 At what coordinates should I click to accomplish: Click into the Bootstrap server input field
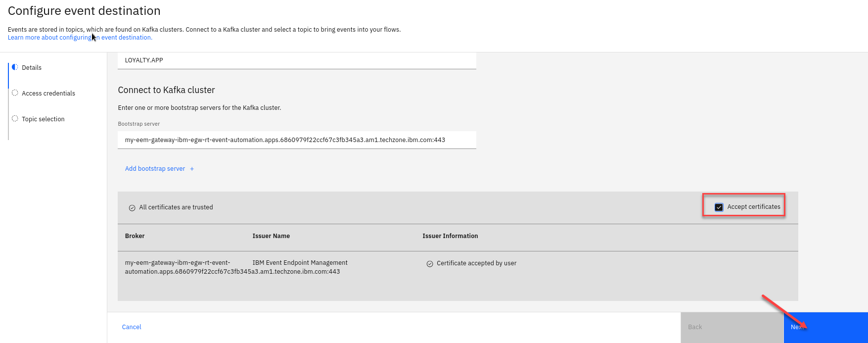pyautogui.click(x=297, y=140)
